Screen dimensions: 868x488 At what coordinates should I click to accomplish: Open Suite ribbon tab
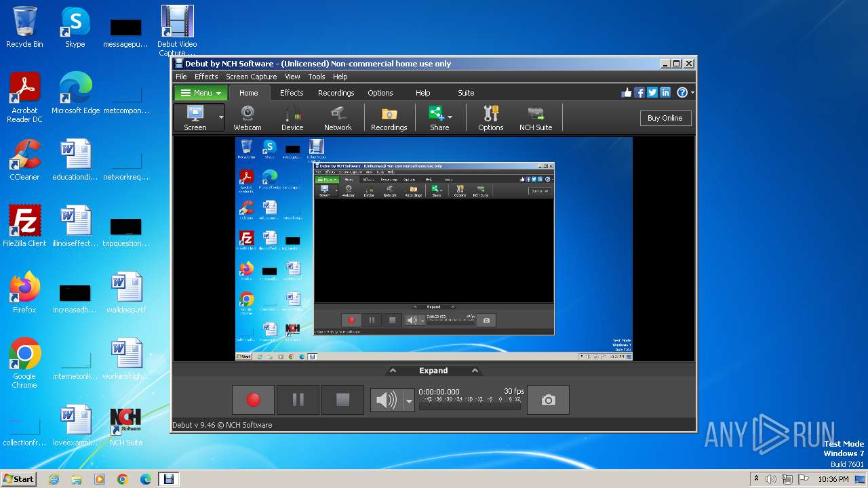coord(466,93)
